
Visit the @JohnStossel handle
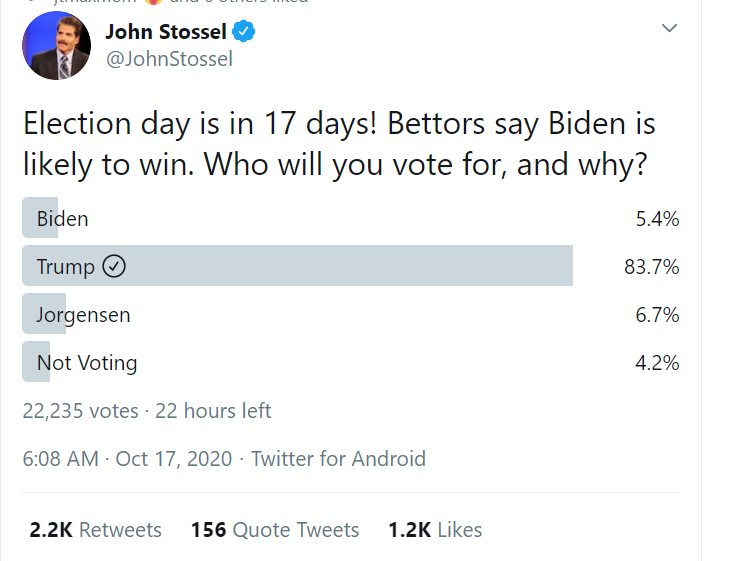tap(169, 59)
